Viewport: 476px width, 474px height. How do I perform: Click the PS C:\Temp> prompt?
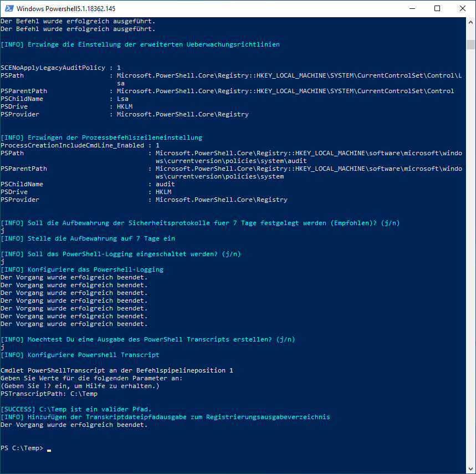click(x=22, y=448)
